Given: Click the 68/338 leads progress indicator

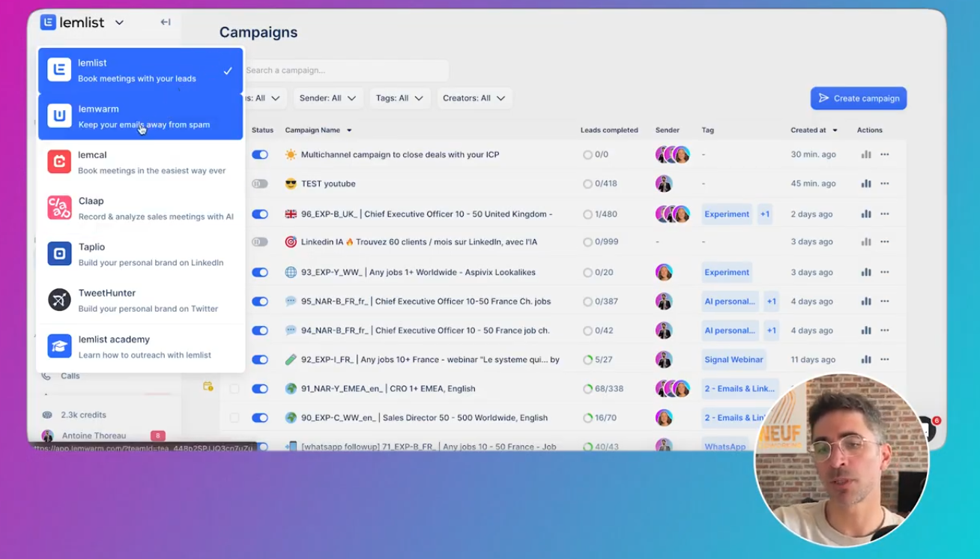Looking at the screenshot, I should point(604,389).
